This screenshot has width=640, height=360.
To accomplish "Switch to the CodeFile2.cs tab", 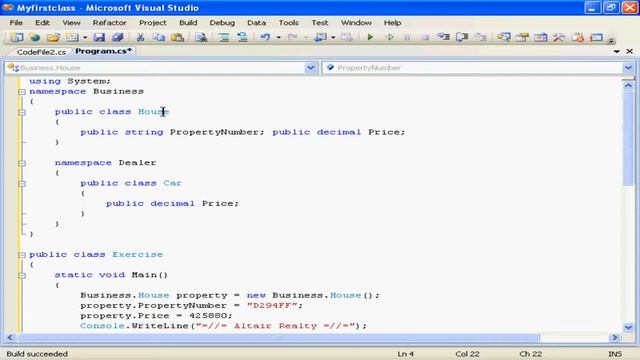I will pos(41,52).
